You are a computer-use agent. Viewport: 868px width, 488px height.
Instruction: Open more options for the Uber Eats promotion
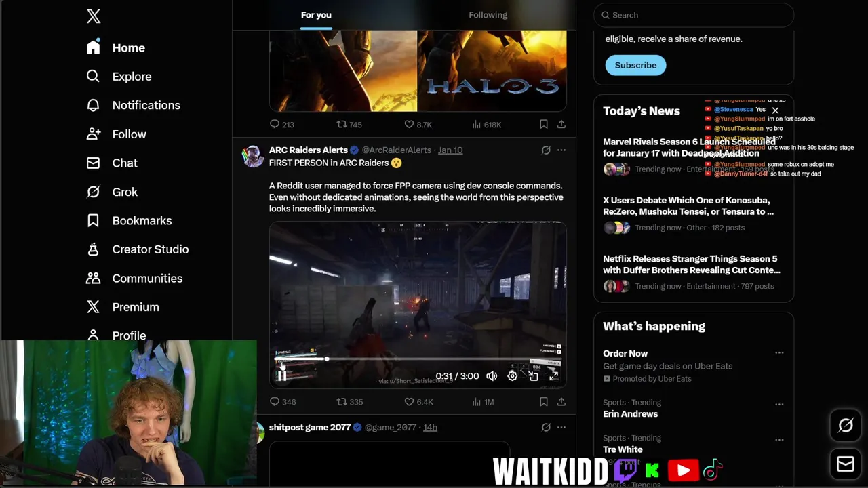coord(779,353)
